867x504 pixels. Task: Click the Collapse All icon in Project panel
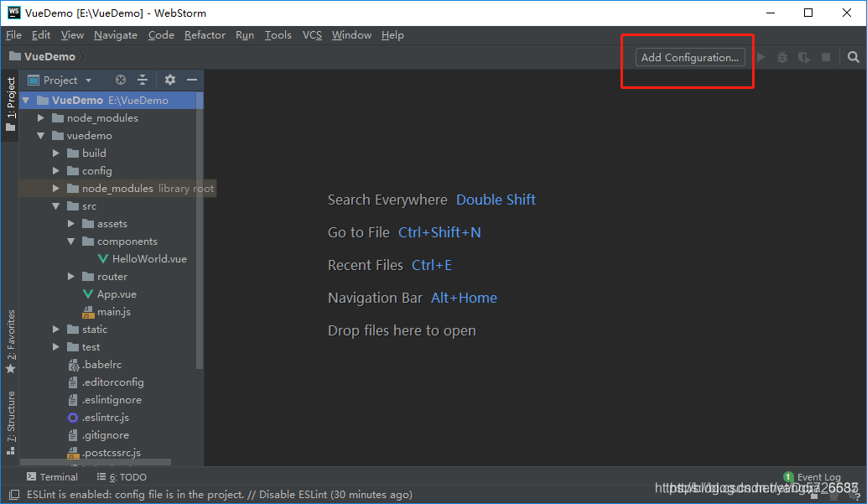pyautogui.click(x=143, y=80)
